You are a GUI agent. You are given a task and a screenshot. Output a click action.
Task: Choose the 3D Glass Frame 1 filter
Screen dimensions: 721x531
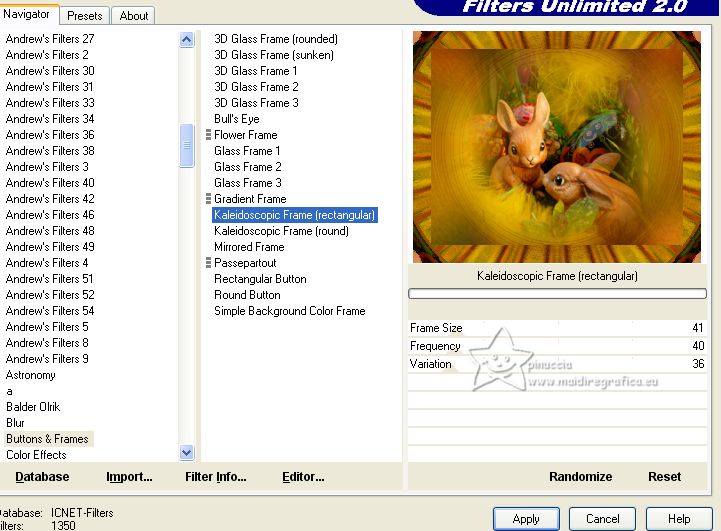coord(256,71)
